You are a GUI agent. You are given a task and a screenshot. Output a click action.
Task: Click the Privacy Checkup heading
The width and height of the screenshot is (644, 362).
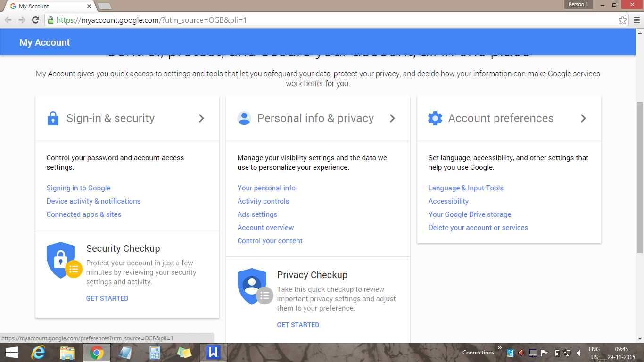(312, 275)
